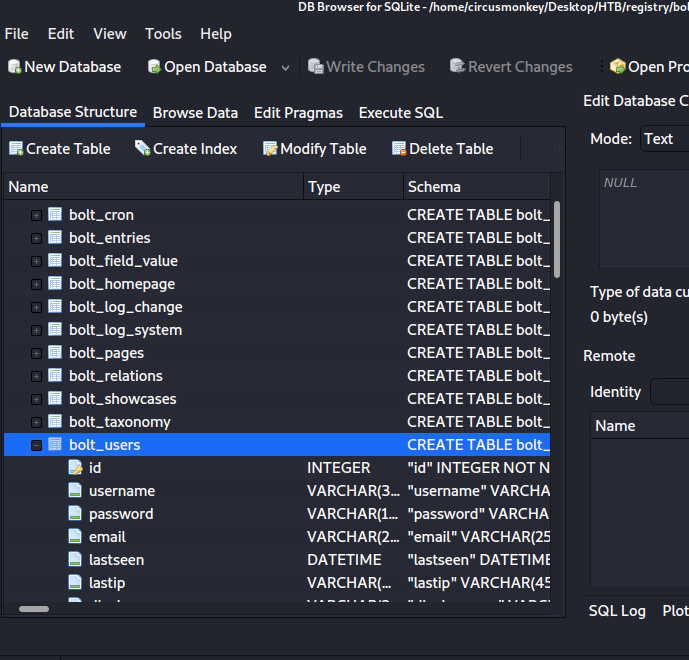Screen dimensions: 689x660
Task: Open the Mode Text combo box
Action: 664,139
